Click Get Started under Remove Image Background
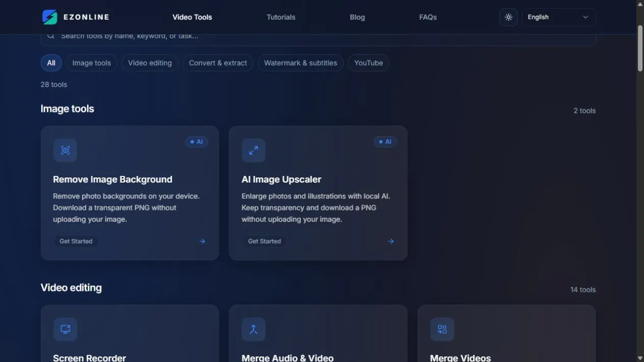This screenshot has width=644, height=362. 76,242
